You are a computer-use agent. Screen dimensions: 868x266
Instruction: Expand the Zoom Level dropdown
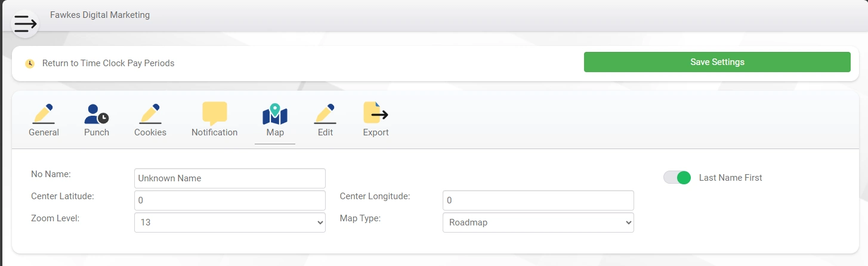(x=230, y=222)
